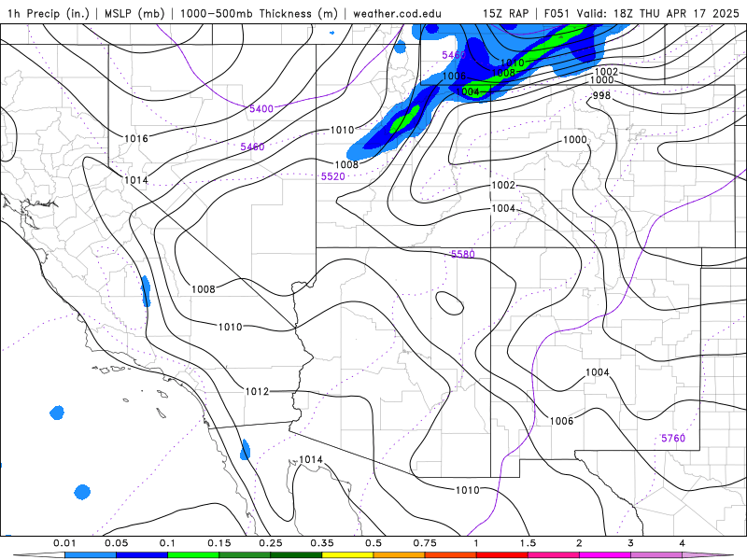Click the 'MSLP (mb)' header label
The width and height of the screenshot is (747, 560).
tap(134, 13)
